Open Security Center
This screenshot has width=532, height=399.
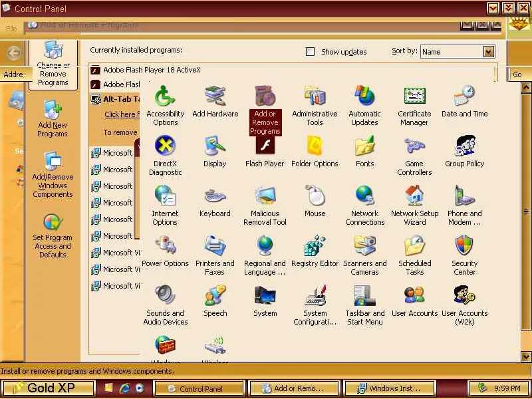[x=464, y=255]
